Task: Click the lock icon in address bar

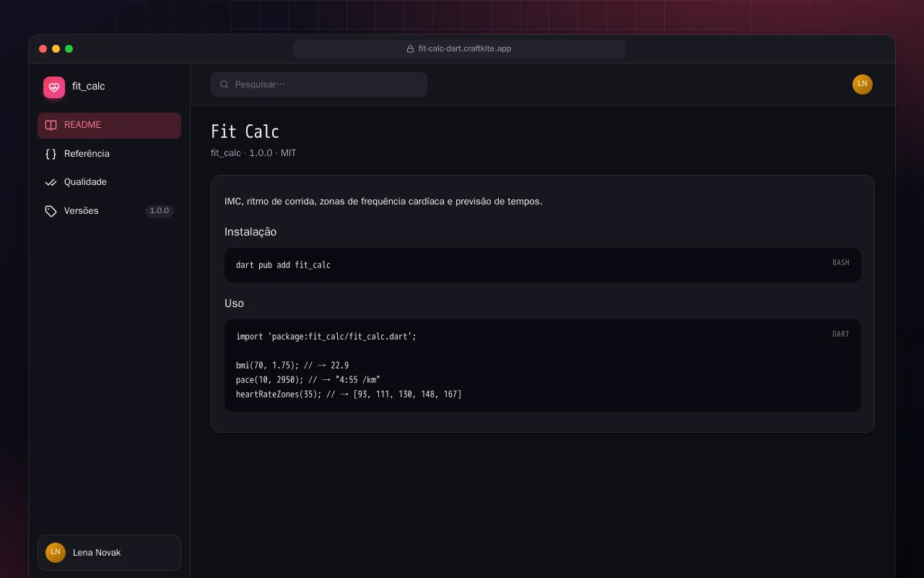Action: pyautogui.click(x=411, y=49)
